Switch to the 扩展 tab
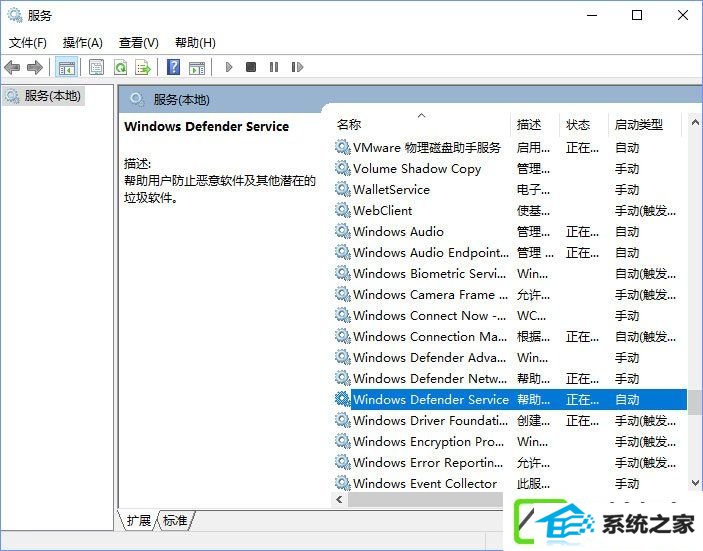 click(139, 521)
